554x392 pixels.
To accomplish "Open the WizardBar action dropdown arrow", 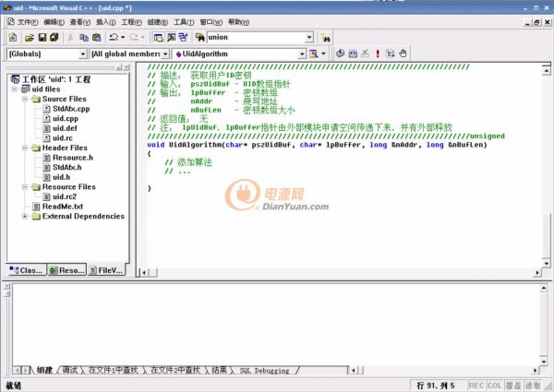I will point(323,53).
